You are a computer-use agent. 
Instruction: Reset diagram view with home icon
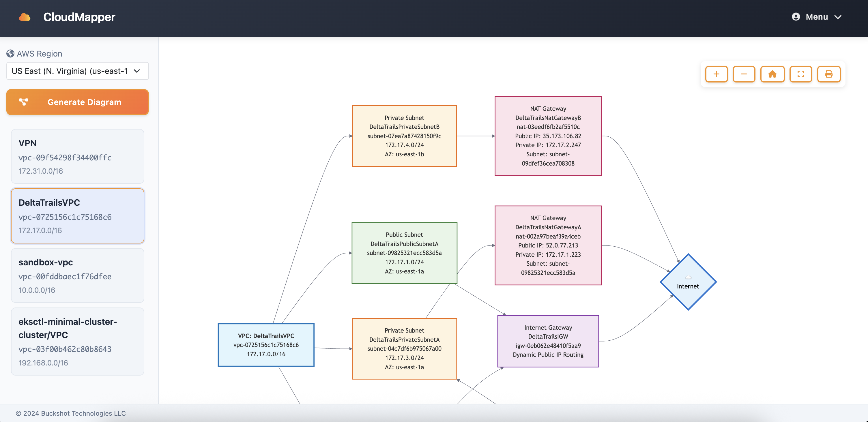[x=772, y=74]
